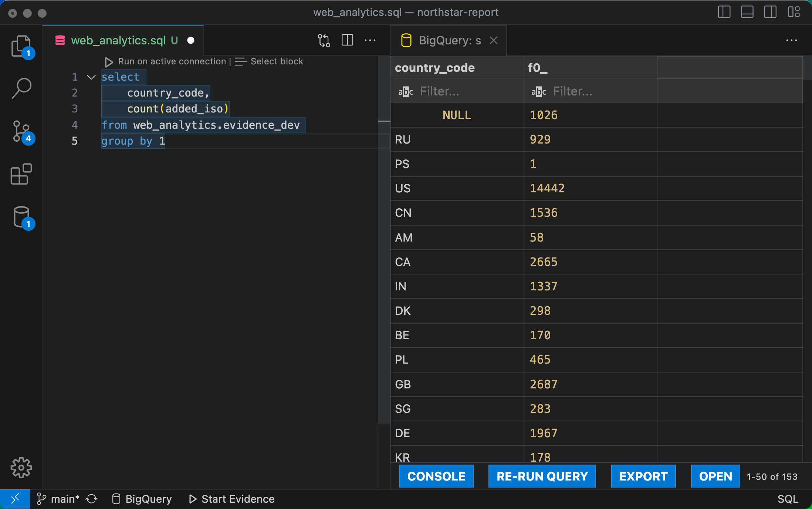Synchronize changes via status bar sync icon
Viewport: 812px width, 509px height.
coord(91,499)
